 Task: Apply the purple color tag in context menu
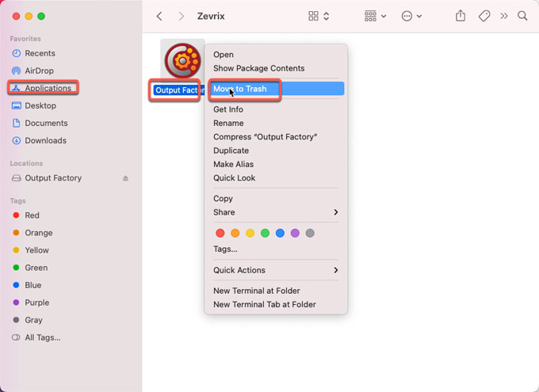(x=295, y=233)
